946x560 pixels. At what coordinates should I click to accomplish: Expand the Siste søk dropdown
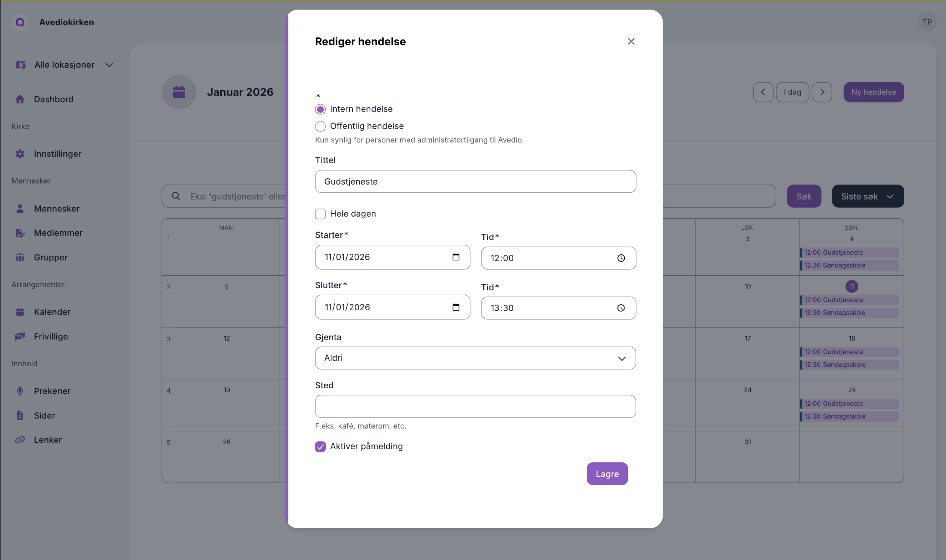(x=867, y=196)
